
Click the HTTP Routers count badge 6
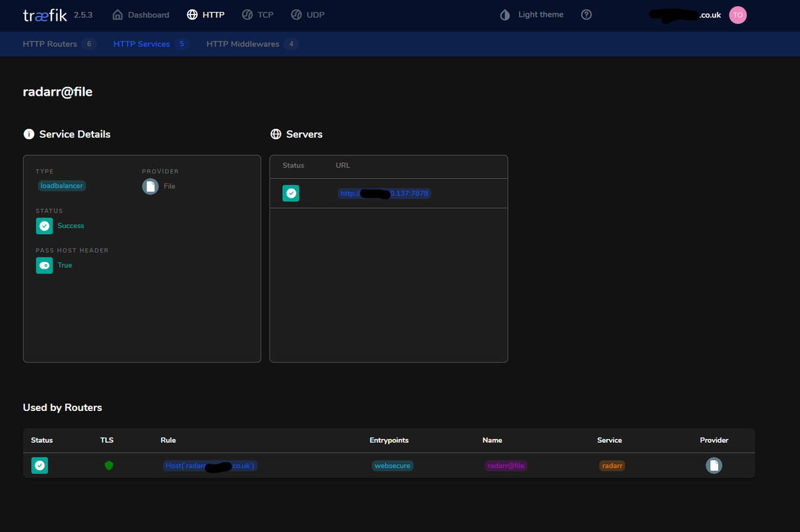click(x=89, y=44)
